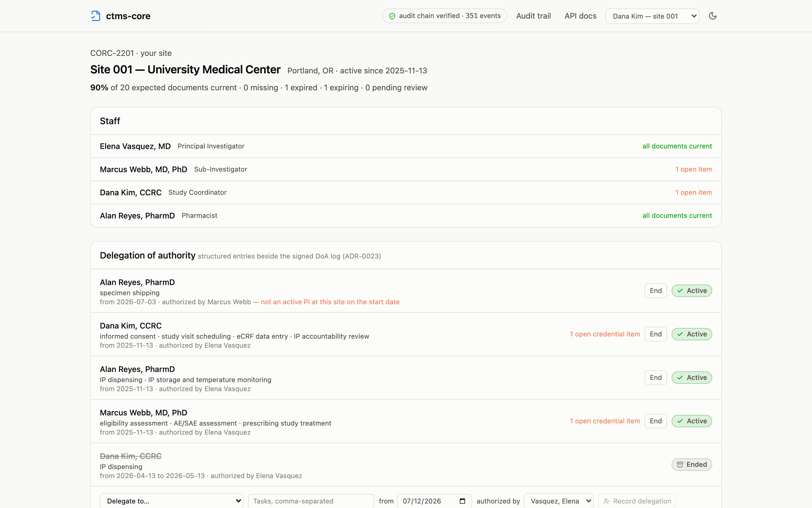Click the struck-through 'Dana Kim, CCRC' name
The width and height of the screenshot is (812, 508).
coord(131,456)
